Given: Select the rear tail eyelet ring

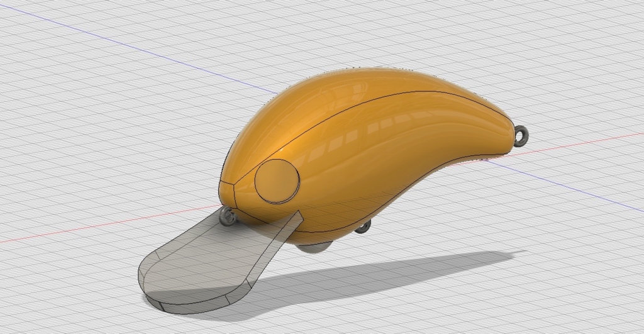Looking at the screenshot, I should coord(521,136).
